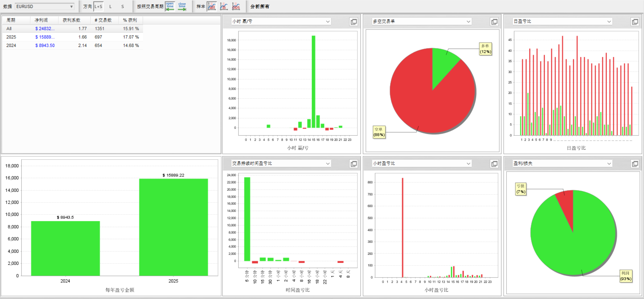Choose the 'all' sample icon

[212, 6]
